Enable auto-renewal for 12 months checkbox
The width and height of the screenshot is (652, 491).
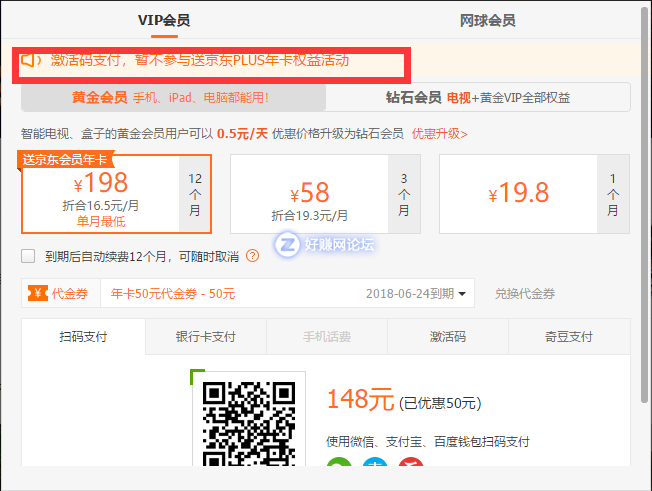click(28, 256)
